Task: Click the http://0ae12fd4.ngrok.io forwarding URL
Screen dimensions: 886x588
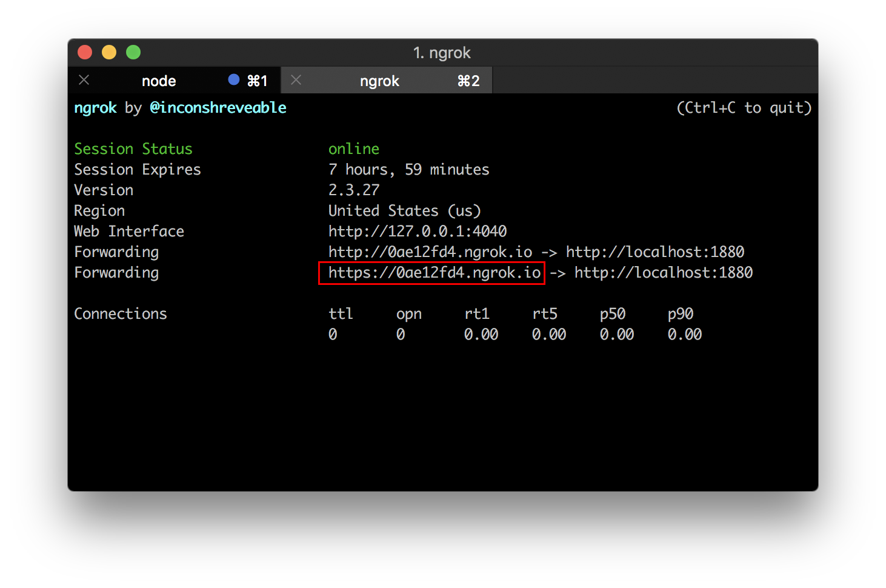Action: point(430,252)
